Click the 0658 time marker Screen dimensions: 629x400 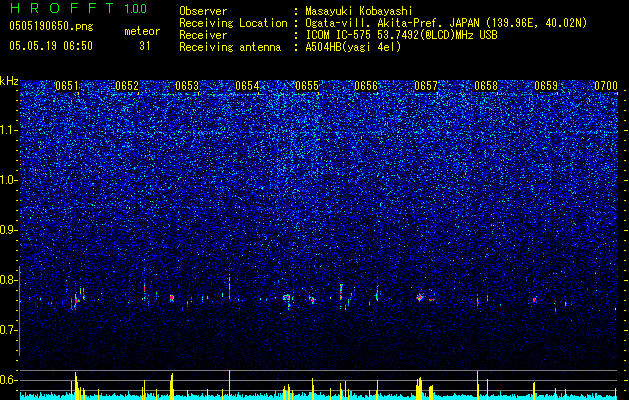pyautogui.click(x=486, y=86)
